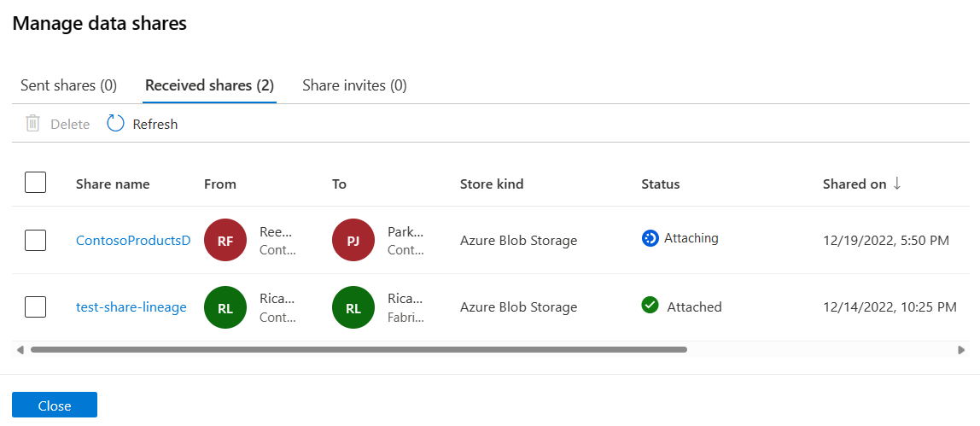The width and height of the screenshot is (980, 426).
Task: Click the Attaching status icon
Action: pyautogui.click(x=650, y=238)
